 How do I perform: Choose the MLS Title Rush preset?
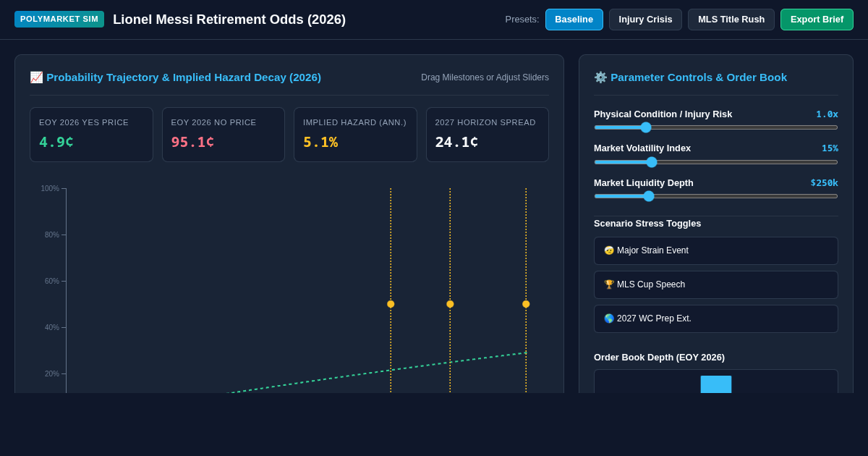point(731,20)
